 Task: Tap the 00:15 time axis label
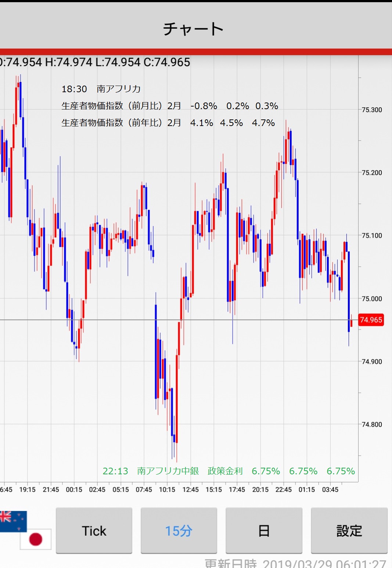[x=74, y=490]
